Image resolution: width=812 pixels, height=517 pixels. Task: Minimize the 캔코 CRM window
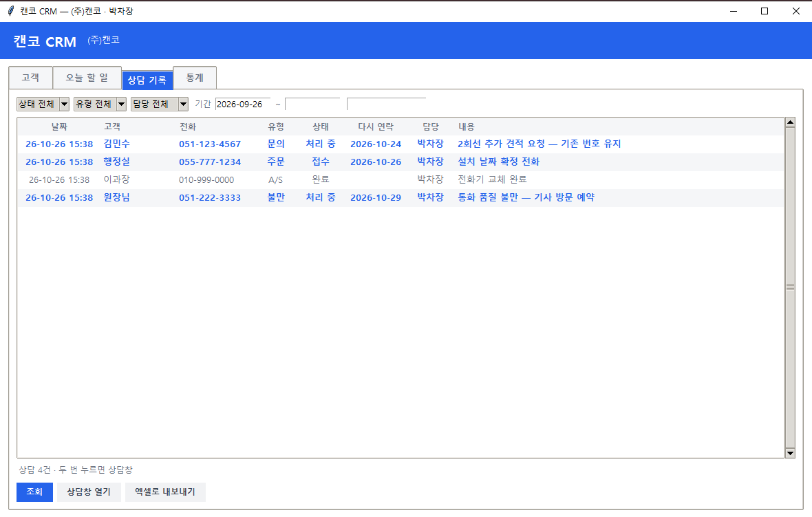point(734,11)
